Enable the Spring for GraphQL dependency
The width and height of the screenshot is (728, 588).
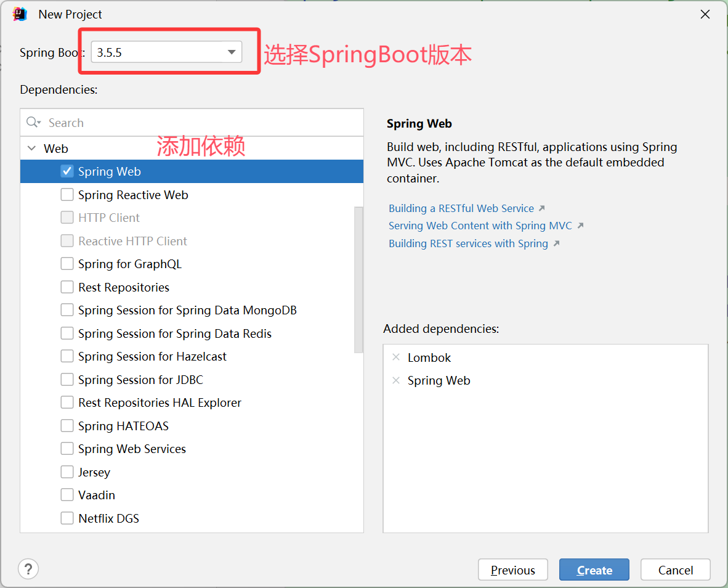[67, 264]
